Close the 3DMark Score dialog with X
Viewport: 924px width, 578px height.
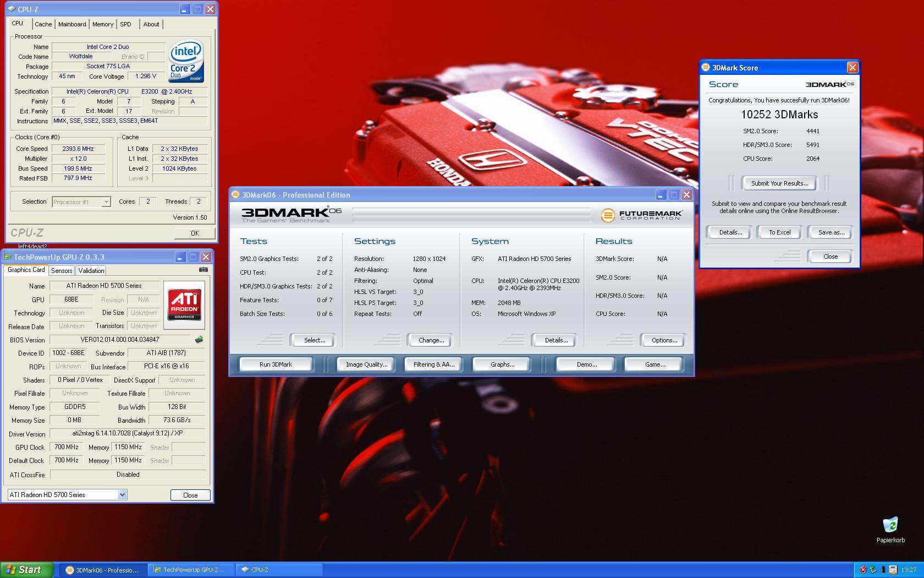[x=853, y=67]
